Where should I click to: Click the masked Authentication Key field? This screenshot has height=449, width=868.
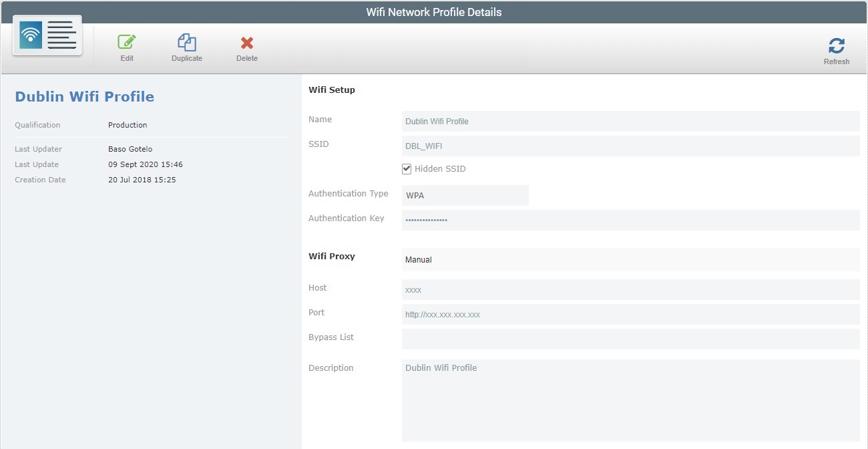click(x=630, y=219)
